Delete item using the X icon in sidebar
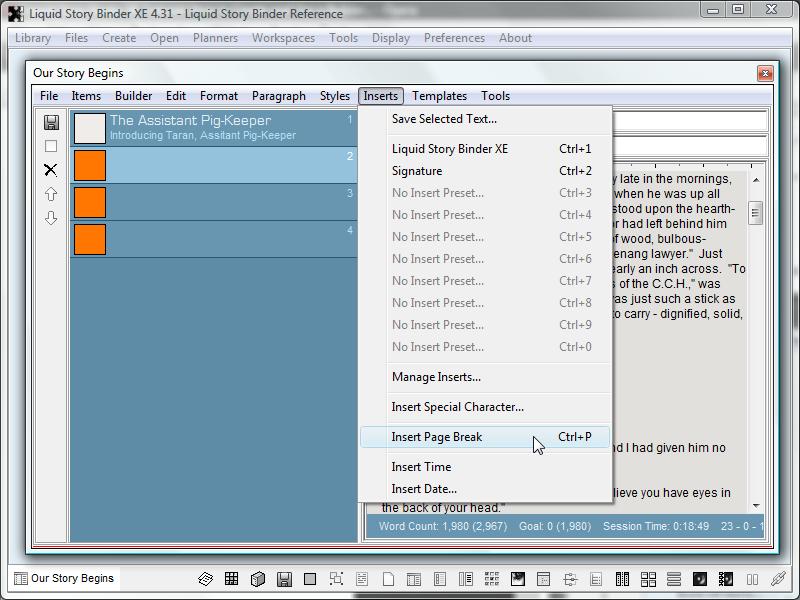 (51, 170)
